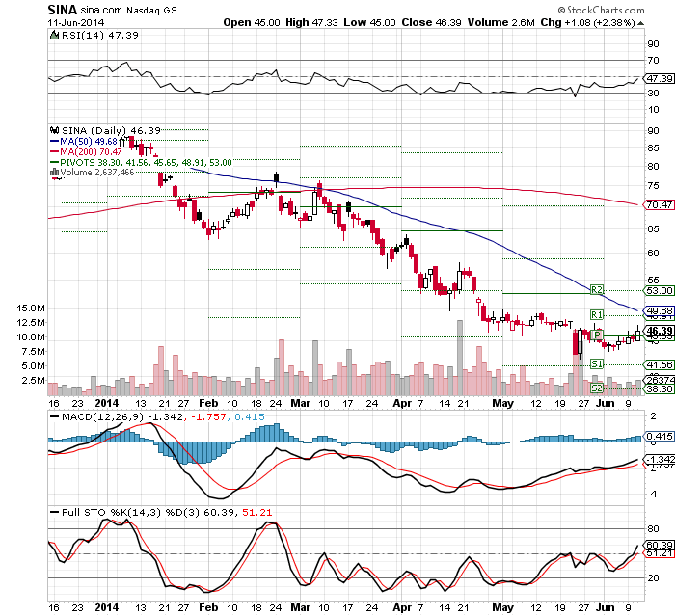The height and width of the screenshot is (616, 675).
Task: Click the Chg +1.08 (+2.38%) value
Action: click(587, 22)
